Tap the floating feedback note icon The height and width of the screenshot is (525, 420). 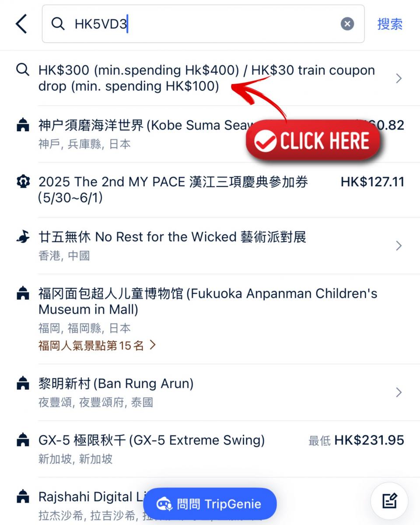(x=389, y=501)
